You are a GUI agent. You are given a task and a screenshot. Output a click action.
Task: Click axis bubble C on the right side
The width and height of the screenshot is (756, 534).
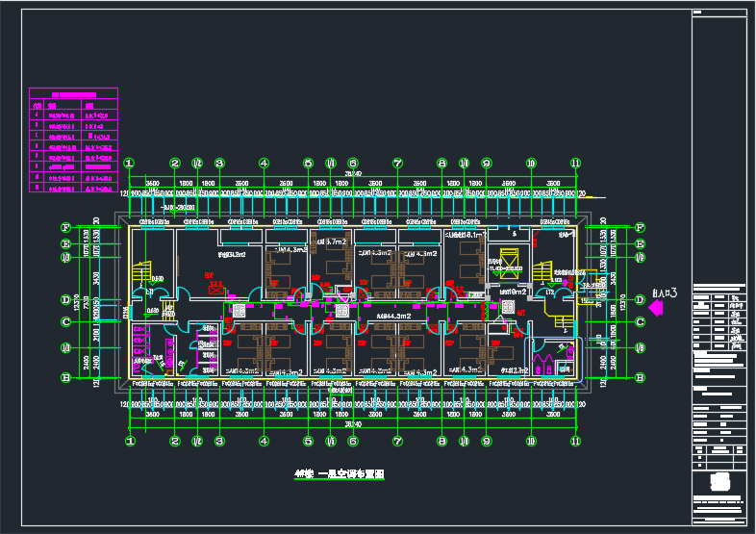pyautogui.click(x=640, y=321)
